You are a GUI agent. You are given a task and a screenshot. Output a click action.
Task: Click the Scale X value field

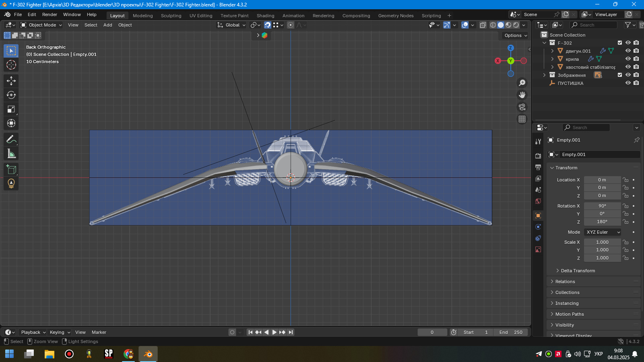pos(602,242)
